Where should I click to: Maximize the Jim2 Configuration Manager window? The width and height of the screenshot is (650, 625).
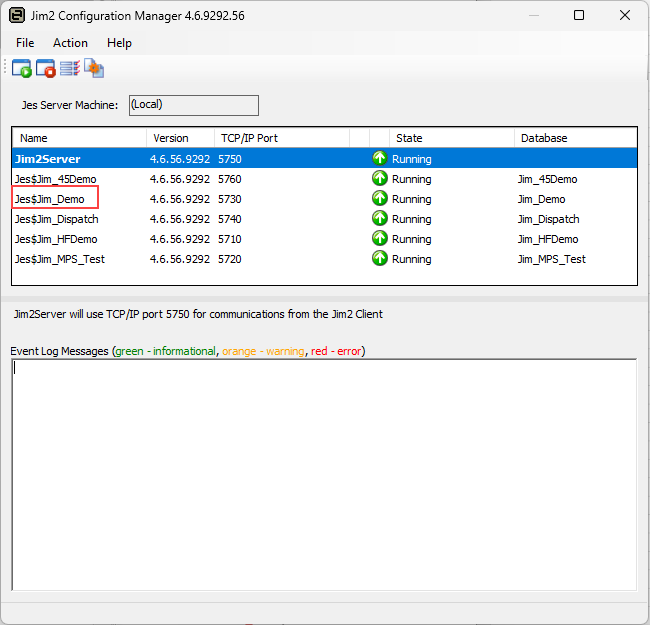click(x=579, y=15)
